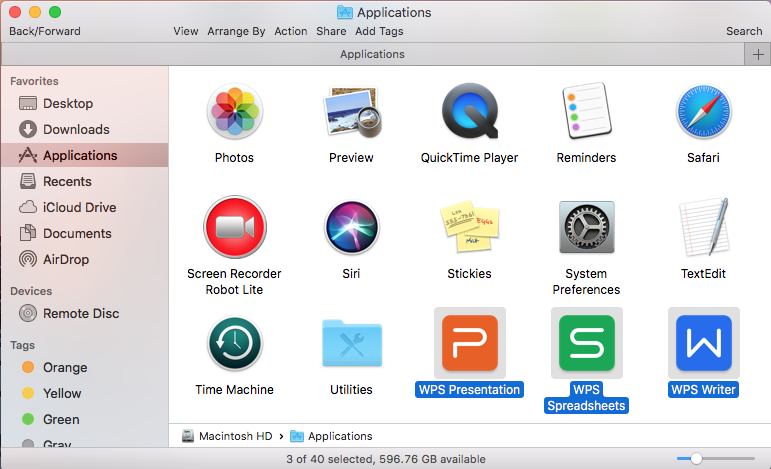Add a new tab with plus button
Viewport: 771px width, 469px height.
[758, 54]
